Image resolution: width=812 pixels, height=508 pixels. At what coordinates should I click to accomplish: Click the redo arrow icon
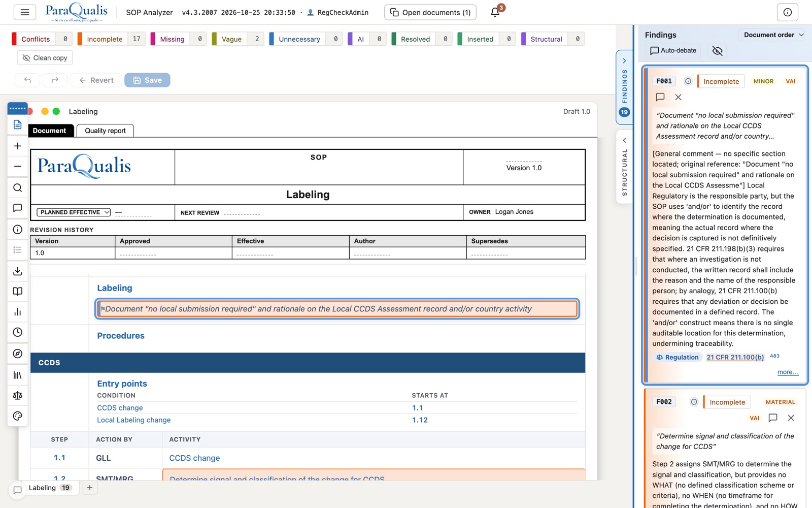[55, 80]
